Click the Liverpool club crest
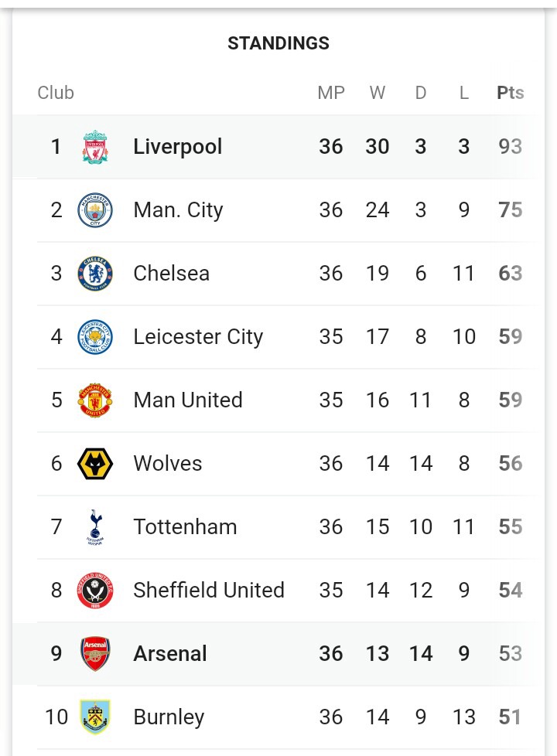The image size is (557, 756). [95, 147]
